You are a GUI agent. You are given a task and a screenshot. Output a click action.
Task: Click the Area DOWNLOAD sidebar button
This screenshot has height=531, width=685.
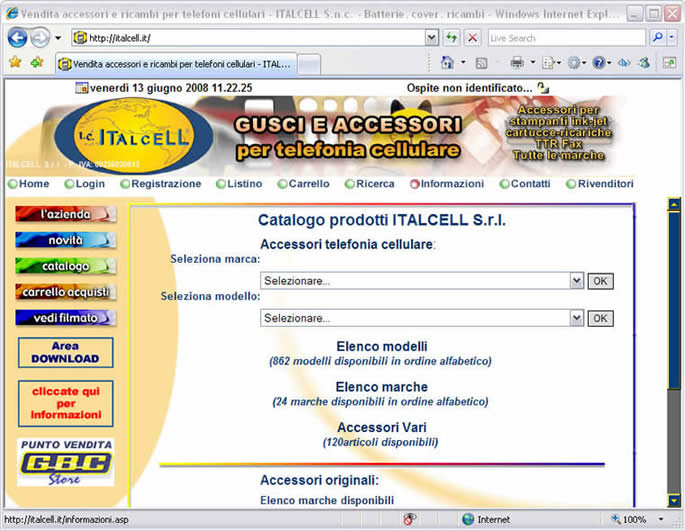(x=65, y=353)
